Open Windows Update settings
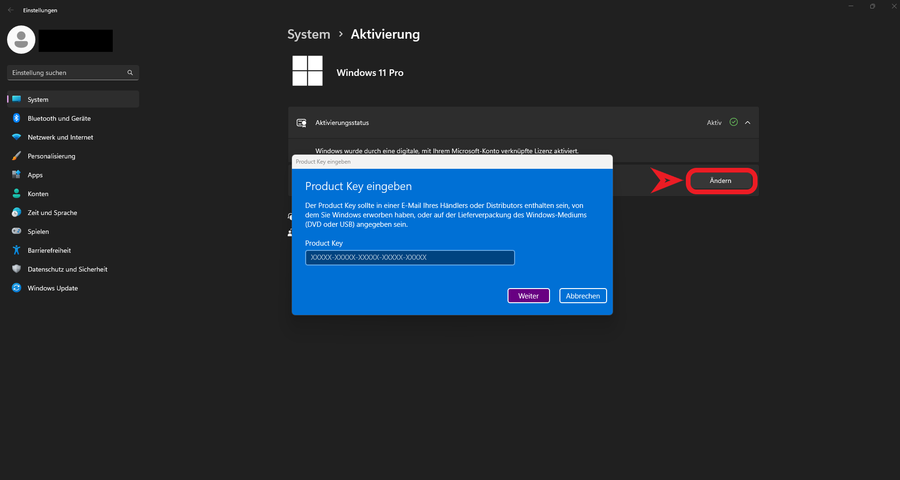Image resolution: width=900 pixels, height=480 pixels. (73, 288)
